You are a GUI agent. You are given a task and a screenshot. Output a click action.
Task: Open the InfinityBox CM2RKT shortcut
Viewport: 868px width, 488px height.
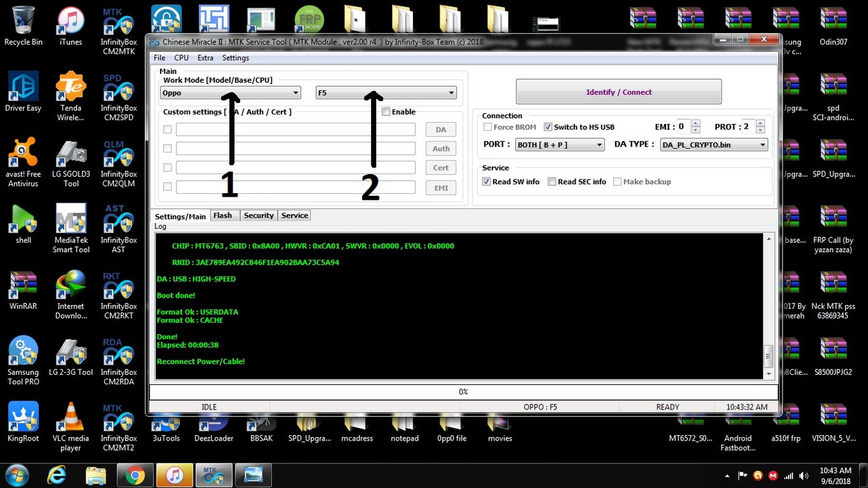(x=119, y=295)
